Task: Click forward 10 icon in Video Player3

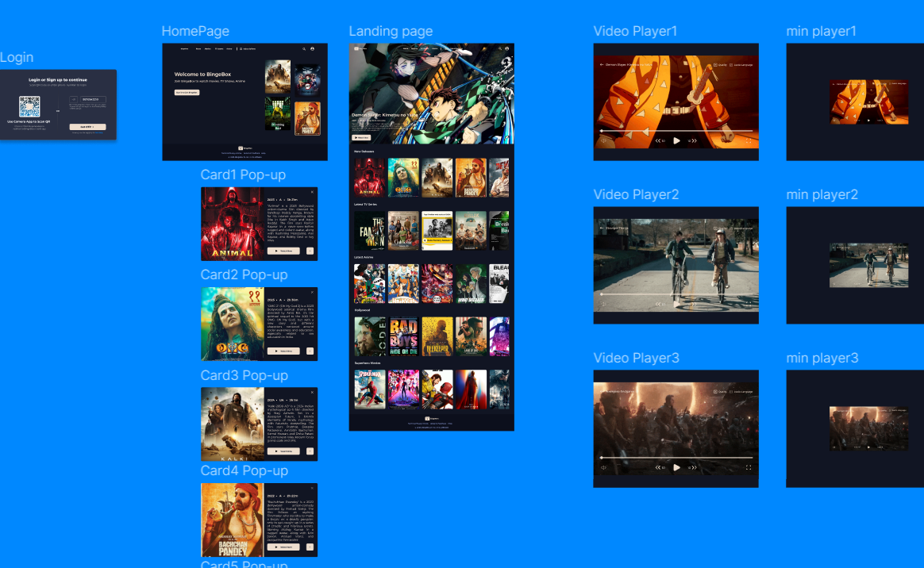Action: coord(692,467)
